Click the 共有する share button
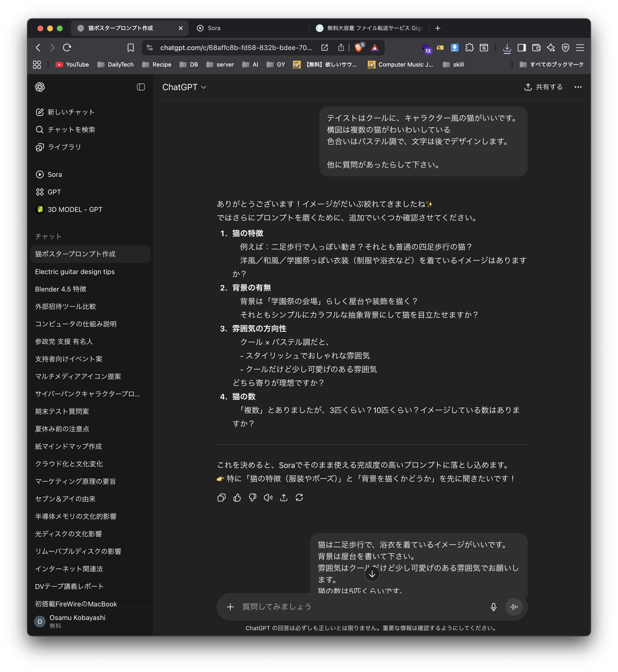The width and height of the screenshot is (618, 672). (544, 87)
